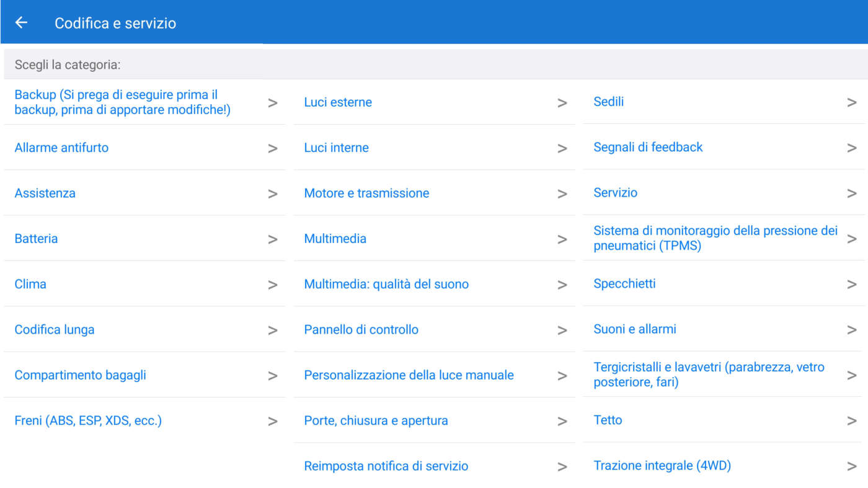
Task: Select Luci interne category
Action: 337,148
